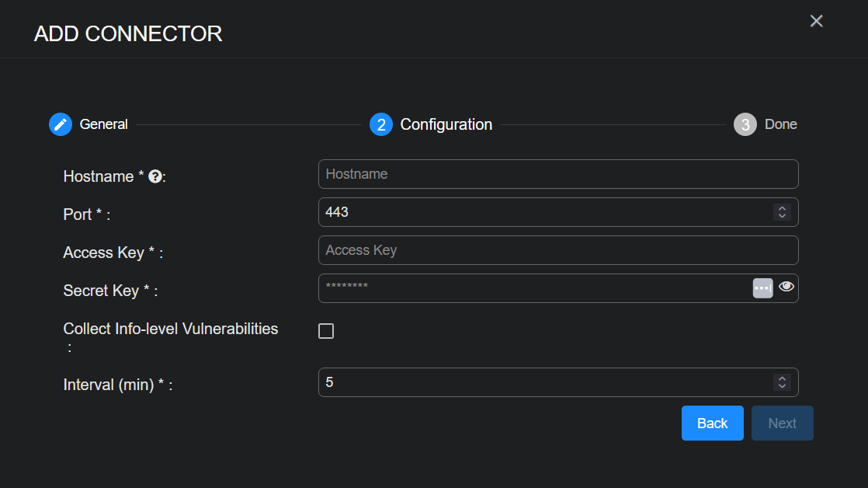The image size is (868, 488).
Task: Select the Configuration step label
Action: pos(446,124)
